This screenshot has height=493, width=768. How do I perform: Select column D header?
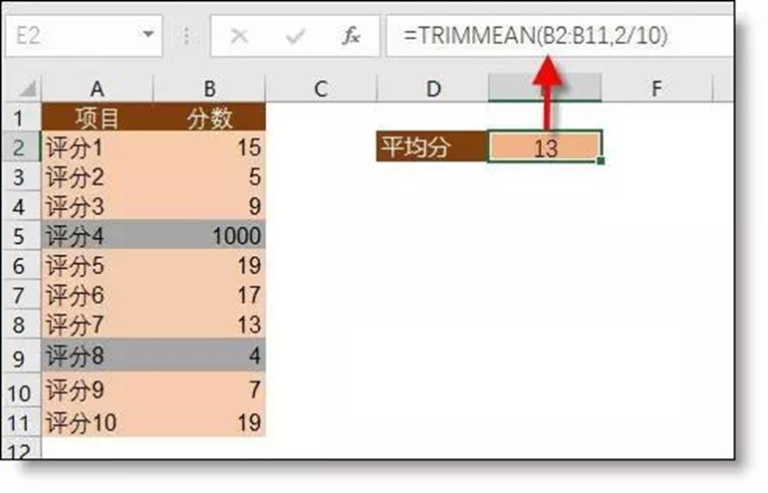432,89
